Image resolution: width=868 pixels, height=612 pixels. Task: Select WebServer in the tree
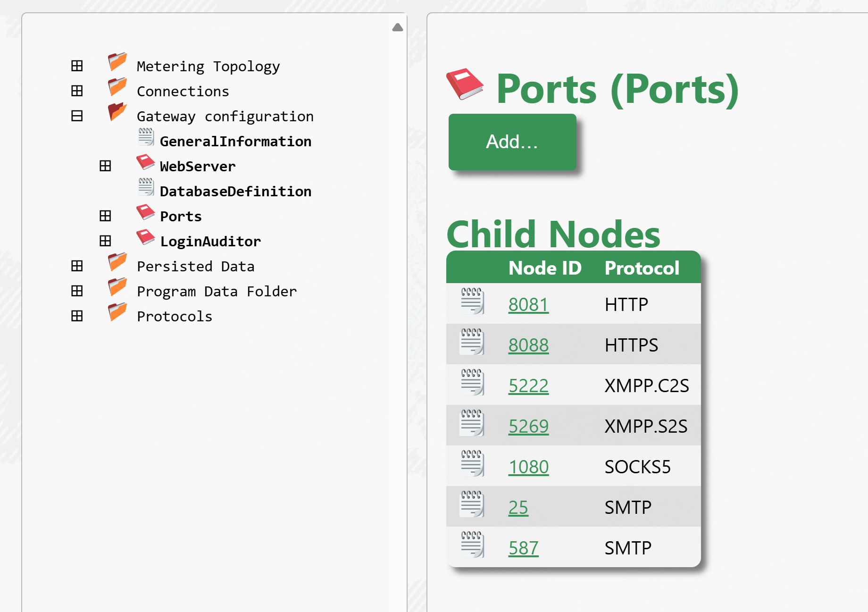point(198,166)
